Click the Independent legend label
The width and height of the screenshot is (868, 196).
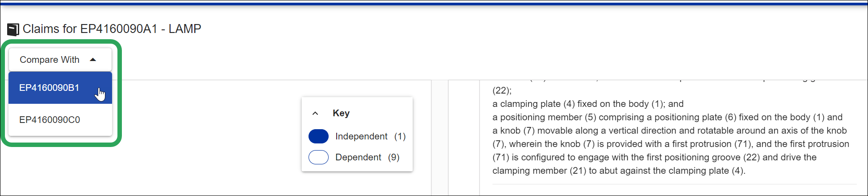point(361,136)
